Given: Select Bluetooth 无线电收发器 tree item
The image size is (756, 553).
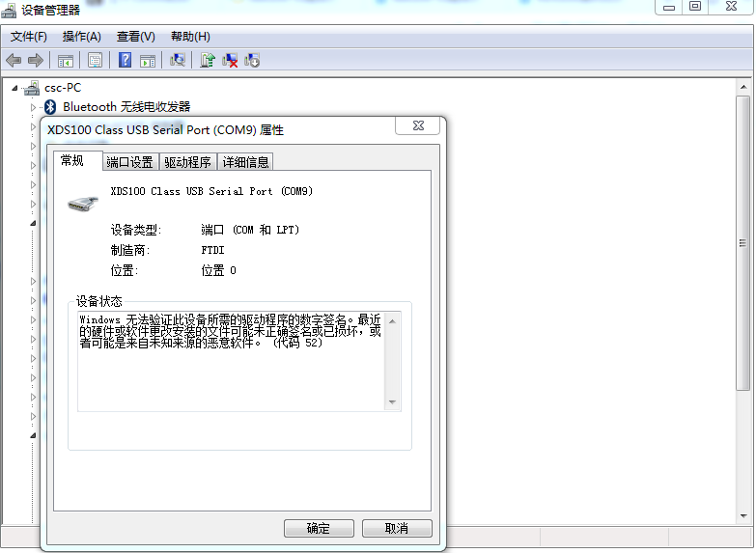Looking at the screenshot, I should (126, 106).
